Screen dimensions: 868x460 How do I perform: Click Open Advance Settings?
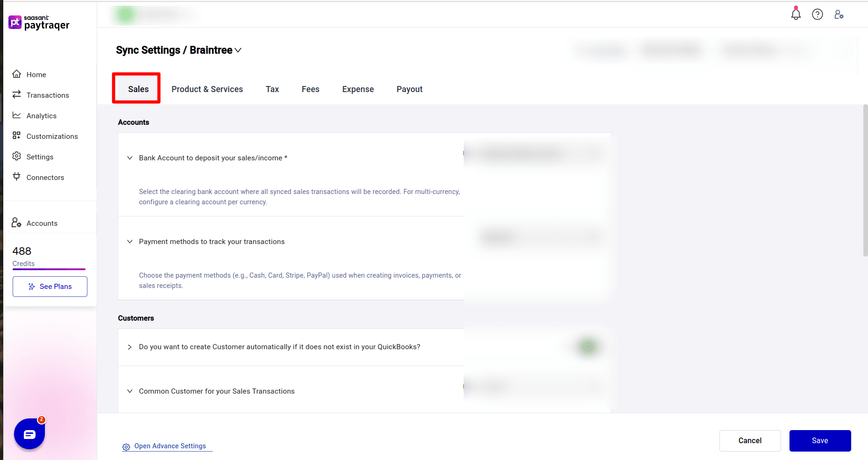click(x=170, y=446)
